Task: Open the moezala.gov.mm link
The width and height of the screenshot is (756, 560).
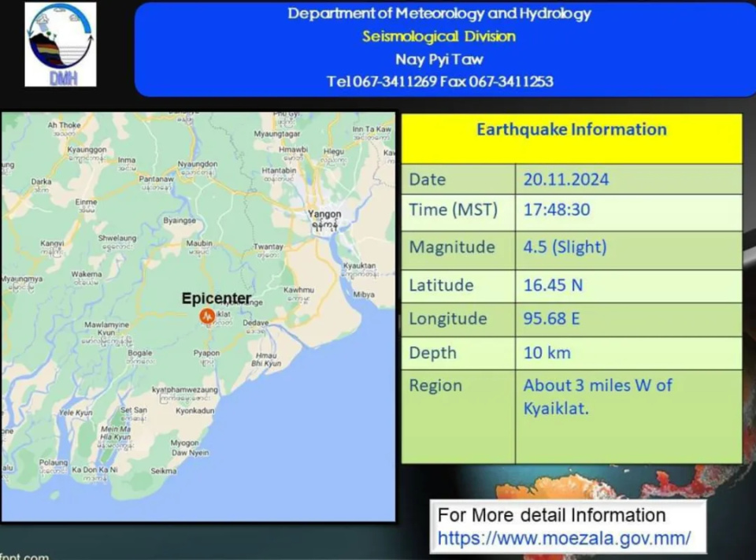Action: click(x=564, y=538)
